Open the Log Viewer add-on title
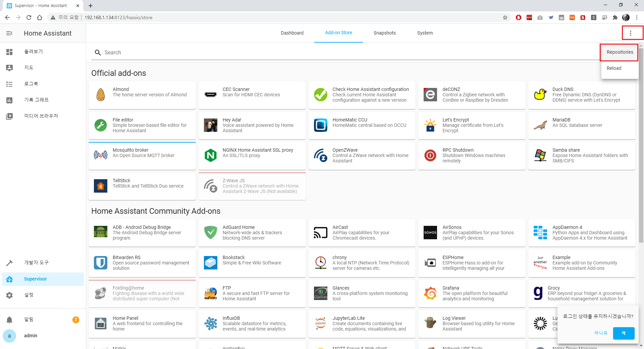This screenshot has width=644, height=349. tap(454, 318)
